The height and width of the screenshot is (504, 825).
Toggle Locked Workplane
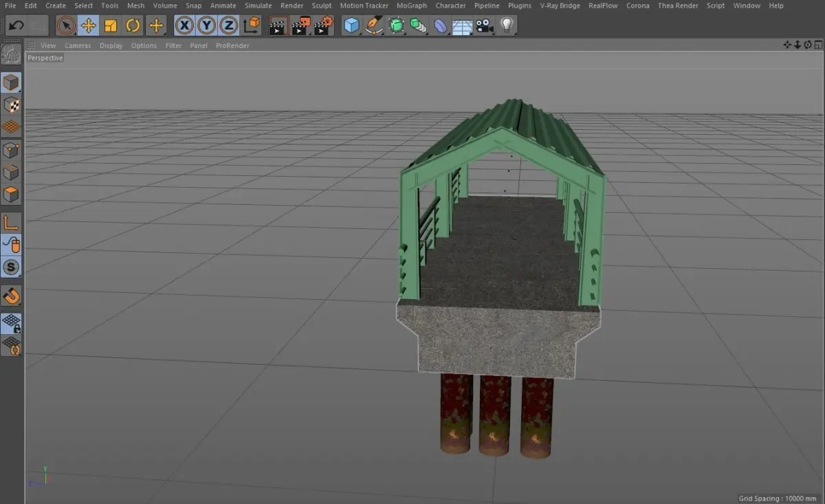(x=11, y=322)
